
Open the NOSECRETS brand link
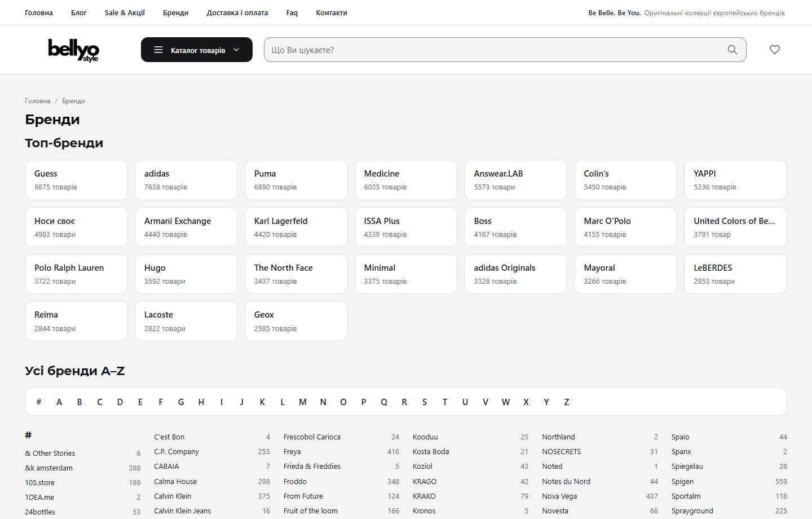[561, 451]
